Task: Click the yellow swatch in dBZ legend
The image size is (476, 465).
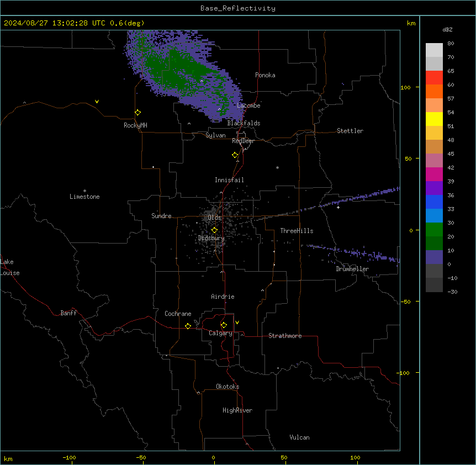Action: (434, 119)
